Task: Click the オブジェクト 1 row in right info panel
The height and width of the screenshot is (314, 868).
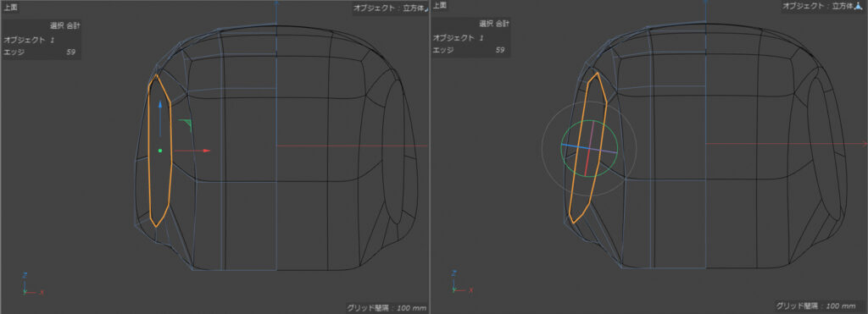Action: point(470,37)
